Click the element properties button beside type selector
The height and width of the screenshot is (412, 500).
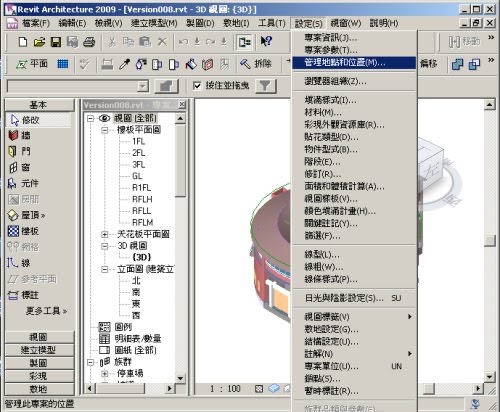[x=167, y=86]
